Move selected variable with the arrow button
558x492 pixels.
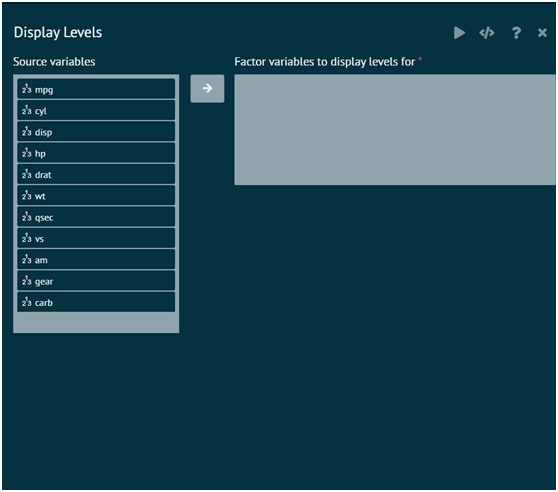207,88
